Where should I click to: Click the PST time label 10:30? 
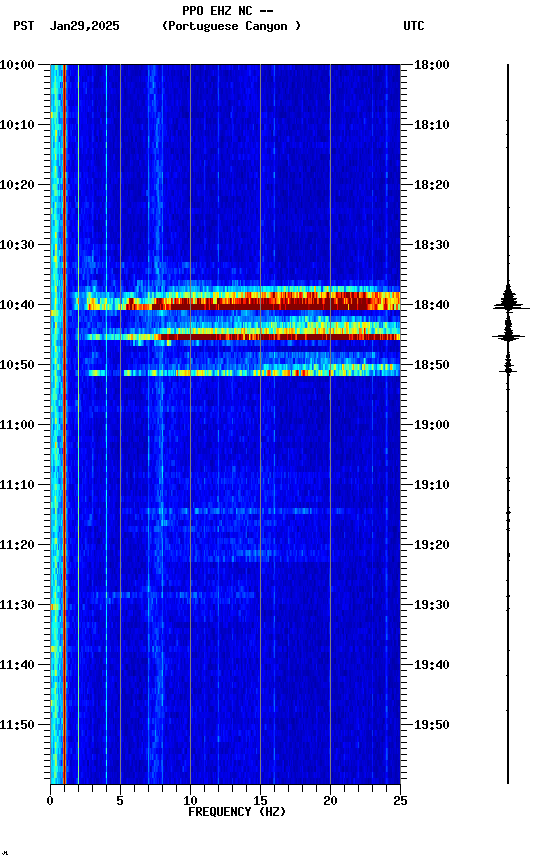17,245
